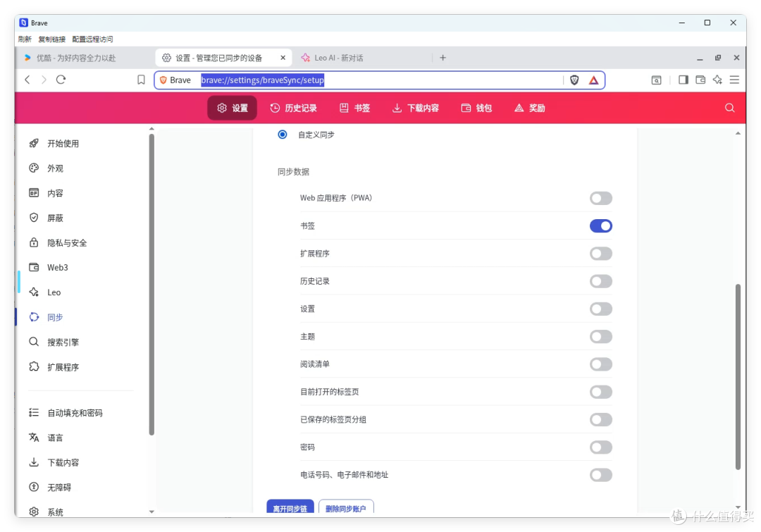This screenshot has width=761, height=532.
Task: Select 设置 in the red header
Action: click(232, 108)
